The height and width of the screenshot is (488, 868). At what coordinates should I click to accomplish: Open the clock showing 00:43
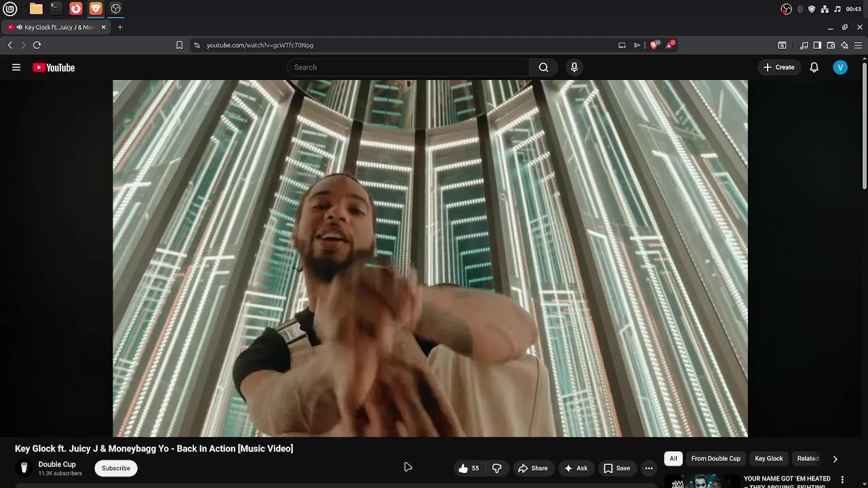853,9
